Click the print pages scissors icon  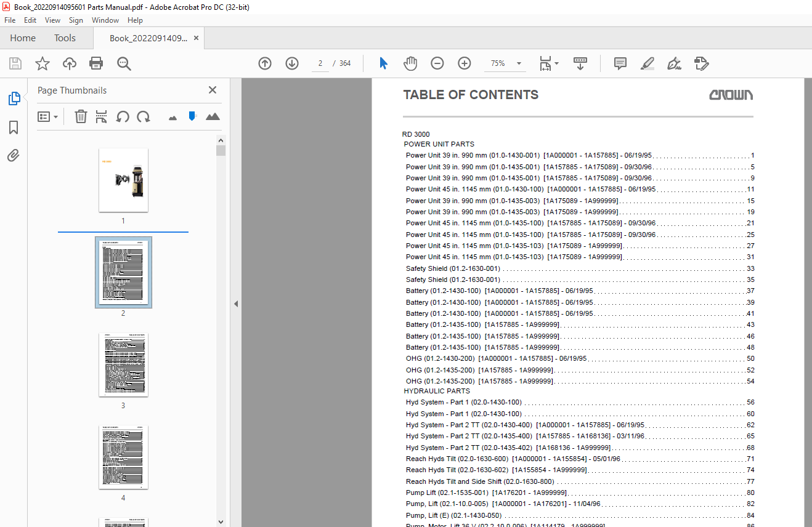[102, 116]
